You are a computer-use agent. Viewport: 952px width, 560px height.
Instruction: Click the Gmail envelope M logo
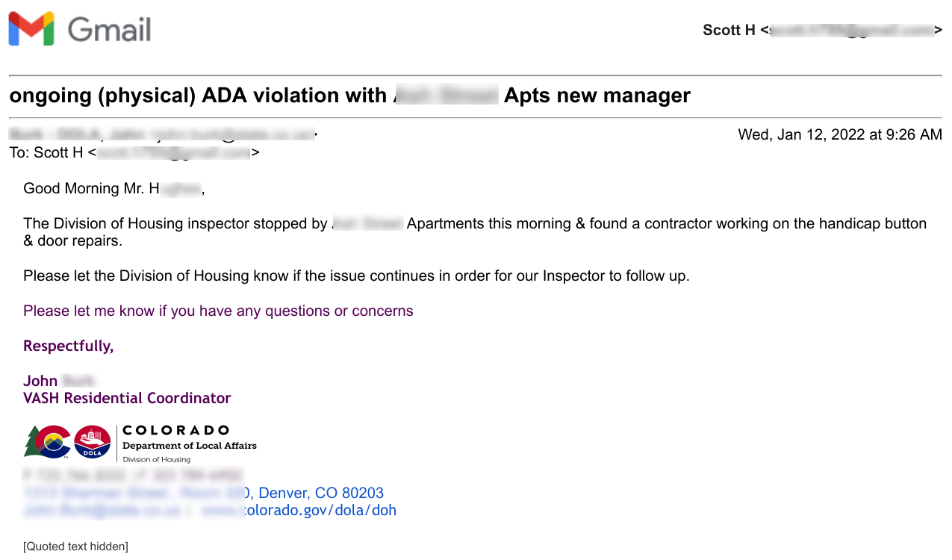31,29
